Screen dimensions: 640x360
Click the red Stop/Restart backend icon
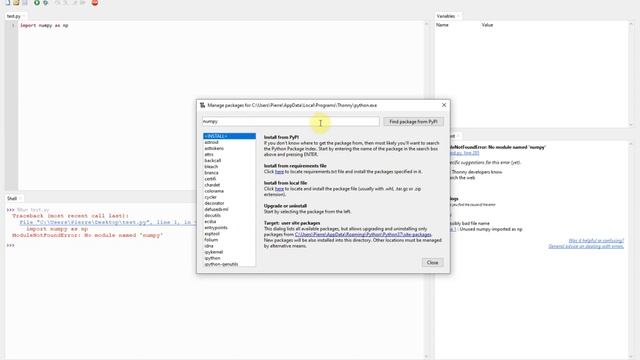pyautogui.click(x=95, y=2)
